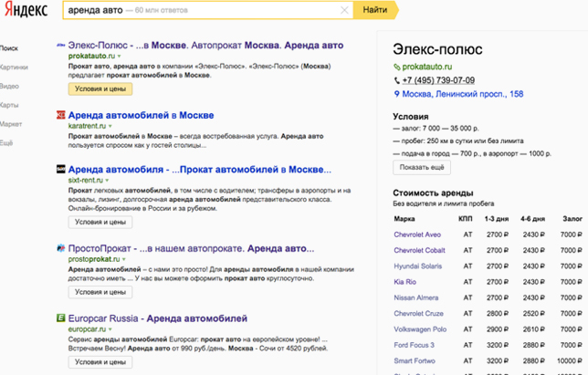588x375 pixels.
Task: Open the karatrent.ru URL link
Action: [x=87, y=126]
